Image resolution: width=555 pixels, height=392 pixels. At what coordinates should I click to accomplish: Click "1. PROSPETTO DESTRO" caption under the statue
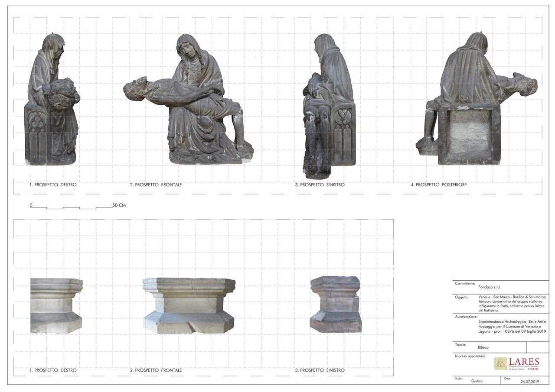click(x=53, y=185)
